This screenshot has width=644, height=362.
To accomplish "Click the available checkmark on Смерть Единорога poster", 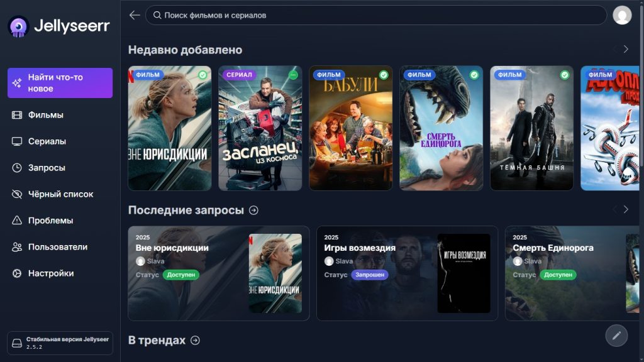I will (474, 75).
